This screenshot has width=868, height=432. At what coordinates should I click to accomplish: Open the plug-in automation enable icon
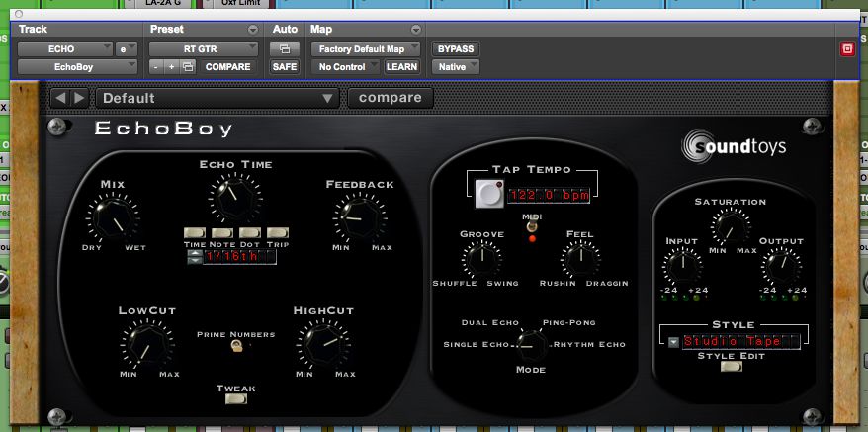(x=285, y=49)
